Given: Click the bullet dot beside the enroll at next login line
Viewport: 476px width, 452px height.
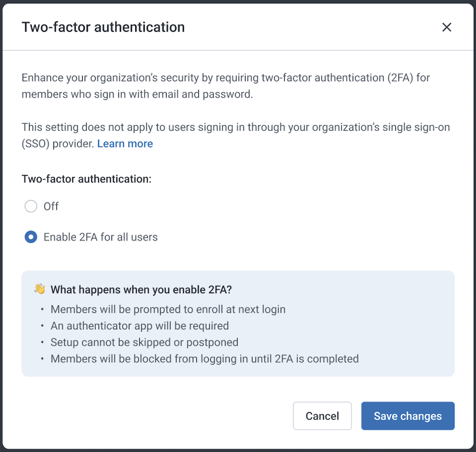Looking at the screenshot, I should 42,310.
